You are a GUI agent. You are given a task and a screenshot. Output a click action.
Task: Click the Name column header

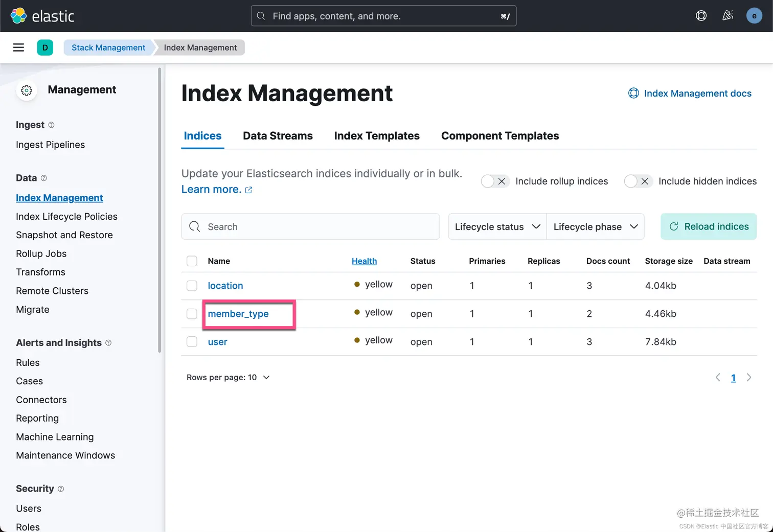[219, 261]
